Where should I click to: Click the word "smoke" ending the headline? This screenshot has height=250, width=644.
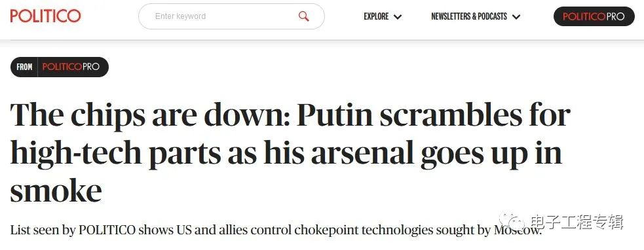tap(56, 191)
